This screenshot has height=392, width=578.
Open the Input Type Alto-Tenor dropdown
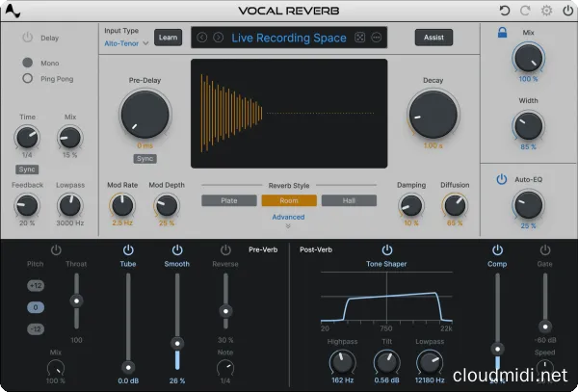click(126, 43)
